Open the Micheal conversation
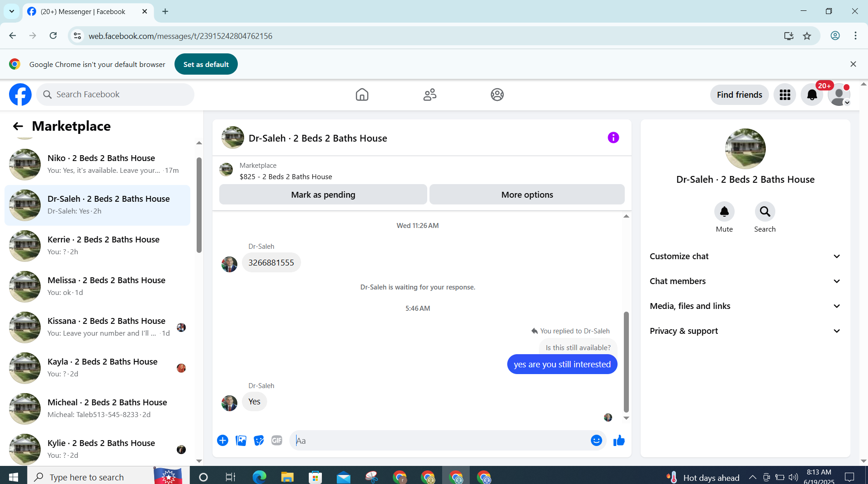The height and width of the screenshot is (484, 868). (x=97, y=408)
